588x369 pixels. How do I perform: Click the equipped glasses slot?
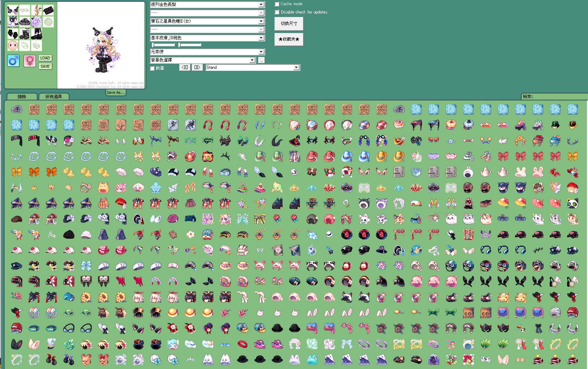[24, 10]
